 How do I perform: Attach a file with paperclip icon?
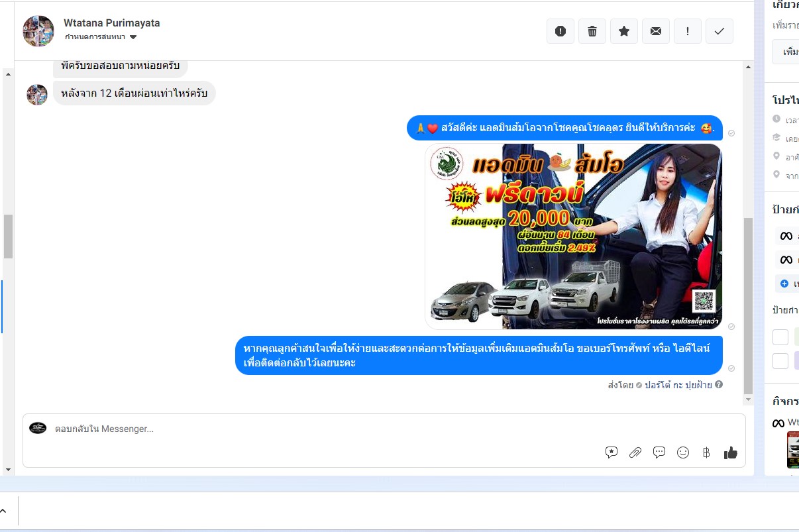tap(635, 452)
